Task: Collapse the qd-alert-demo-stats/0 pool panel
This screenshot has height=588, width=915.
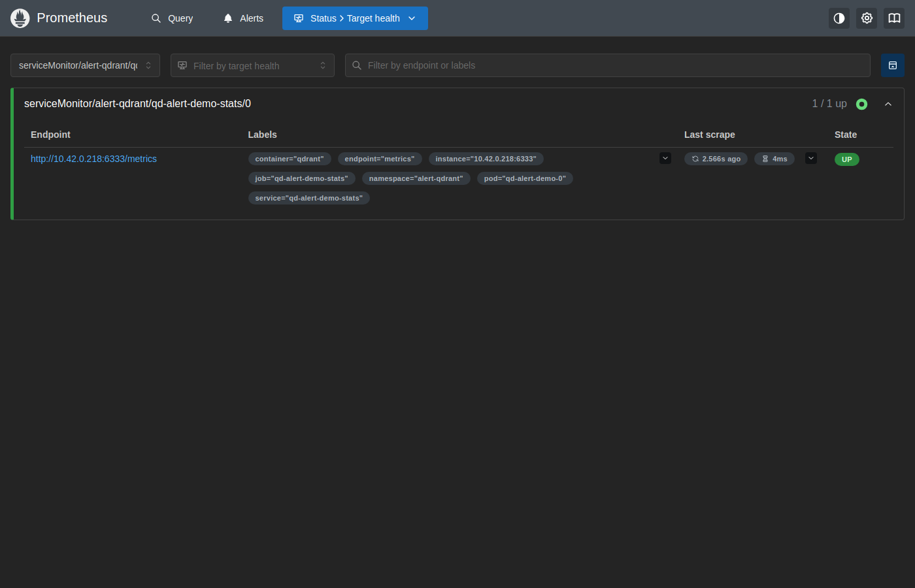Action: pyautogui.click(x=888, y=104)
